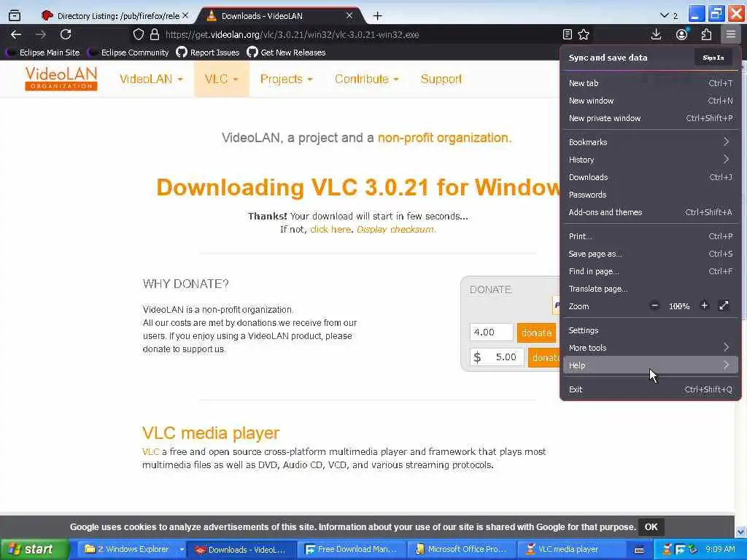Open Eclipse Community bookmark
The height and width of the screenshot is (560, 747).
128,52
